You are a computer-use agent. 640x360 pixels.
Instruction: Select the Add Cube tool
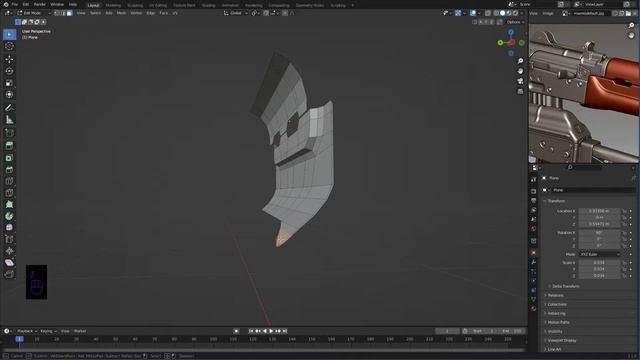coord(9,133)
